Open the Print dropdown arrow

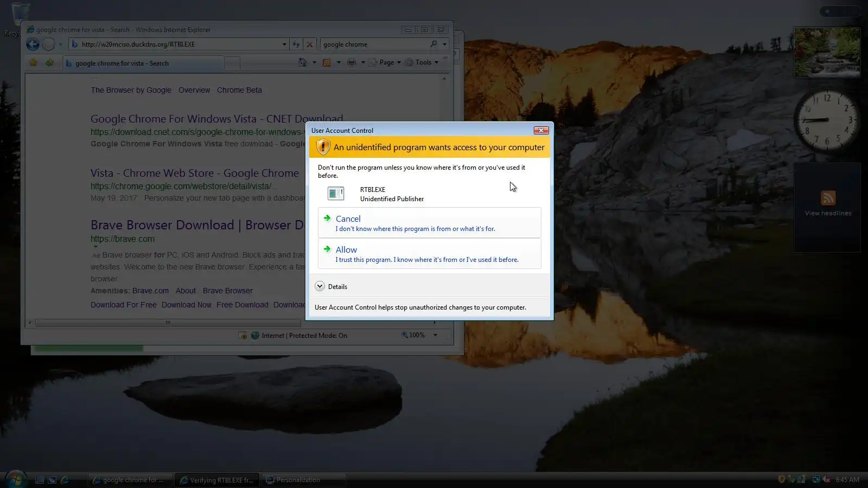[x=363, y=62]
